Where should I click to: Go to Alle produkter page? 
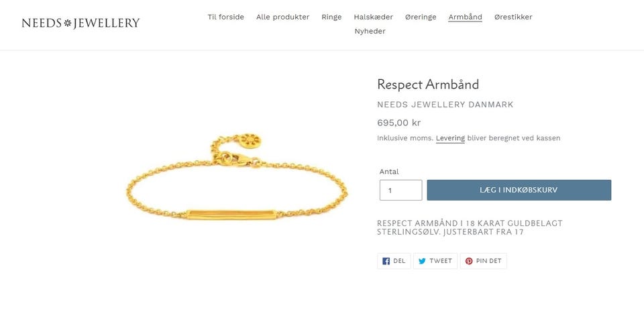click(x=282, y=17)
